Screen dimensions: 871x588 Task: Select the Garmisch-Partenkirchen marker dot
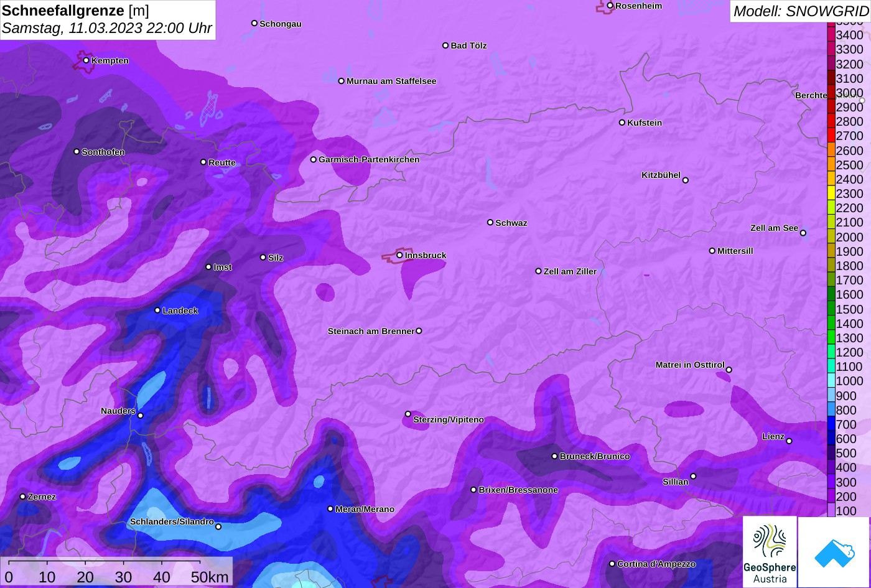(313, 159)
